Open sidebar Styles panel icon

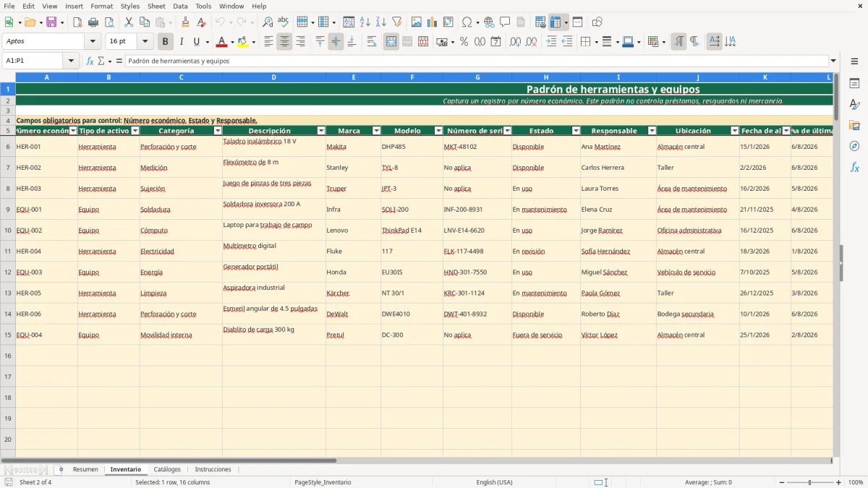(x=854, y=105)
